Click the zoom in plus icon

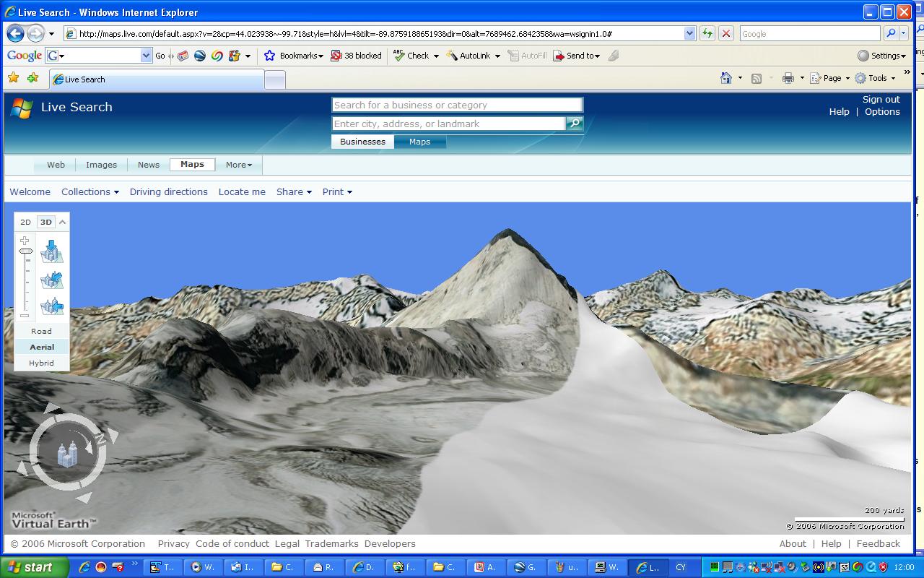pyautogui.click(x=25, y=241)
